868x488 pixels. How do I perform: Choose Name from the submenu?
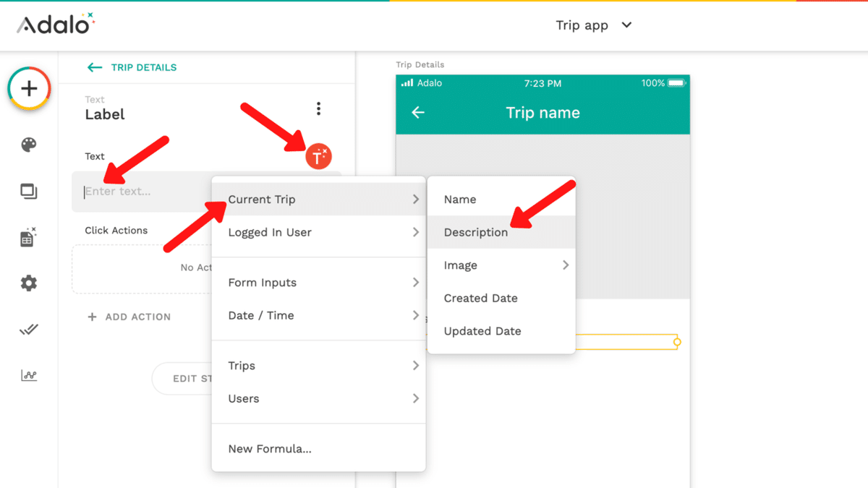pyautogui.click(x=501, y=199)
